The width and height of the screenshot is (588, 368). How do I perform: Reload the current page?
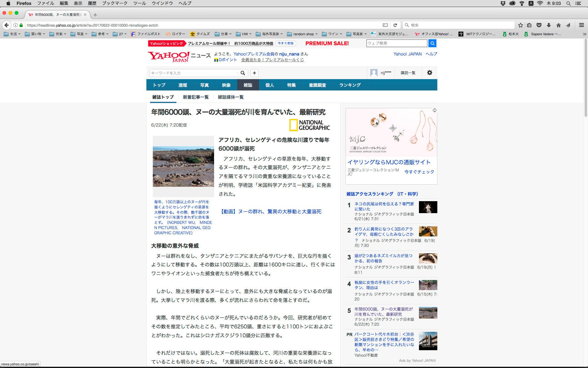click(395, 25)
